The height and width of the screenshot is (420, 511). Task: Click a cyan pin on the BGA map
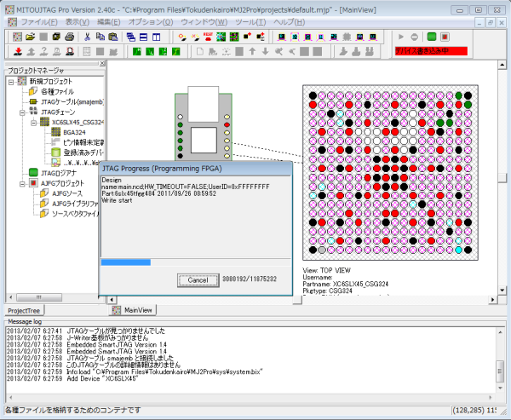(338, 113)
